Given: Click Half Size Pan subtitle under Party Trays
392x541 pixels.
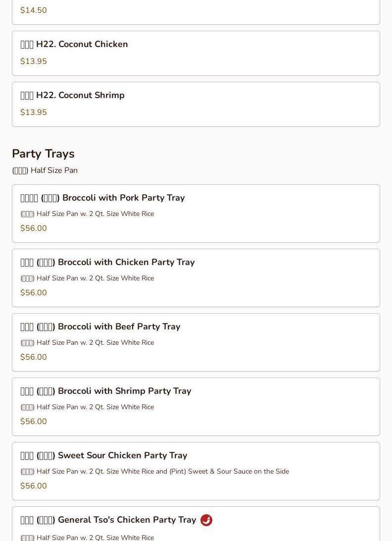Looking at the screenshot, I should pyautogui.click(x=45, y=170).
